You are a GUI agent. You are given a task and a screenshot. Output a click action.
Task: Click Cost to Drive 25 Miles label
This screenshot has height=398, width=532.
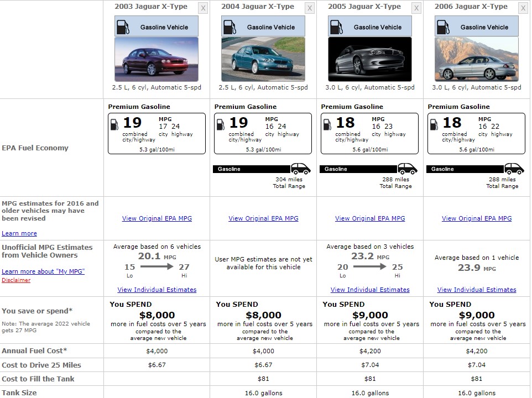[x=41, y=365]
